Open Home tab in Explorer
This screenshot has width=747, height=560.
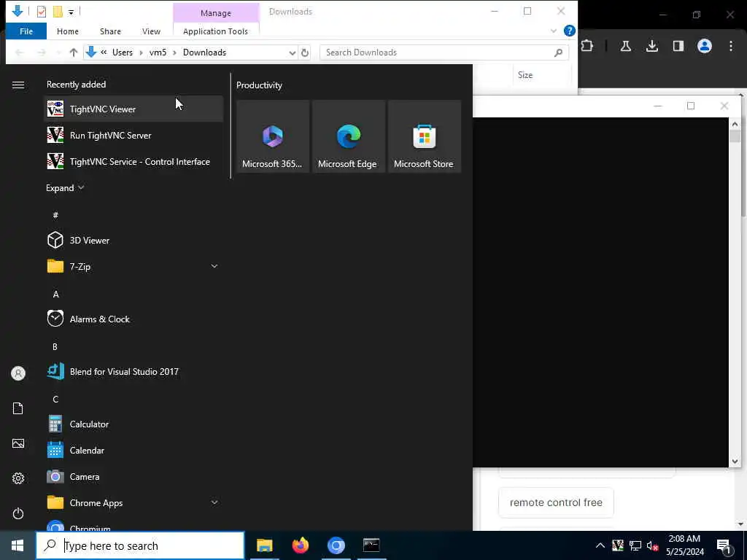point(68,31)
